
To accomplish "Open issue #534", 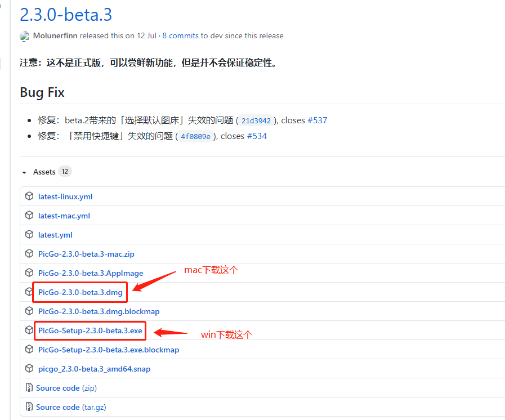I will tap(257, 136).
